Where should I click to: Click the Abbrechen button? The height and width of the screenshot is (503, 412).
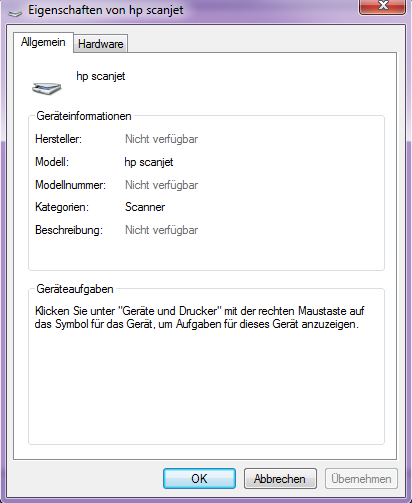pyautogui.click(x=280, y=479)
